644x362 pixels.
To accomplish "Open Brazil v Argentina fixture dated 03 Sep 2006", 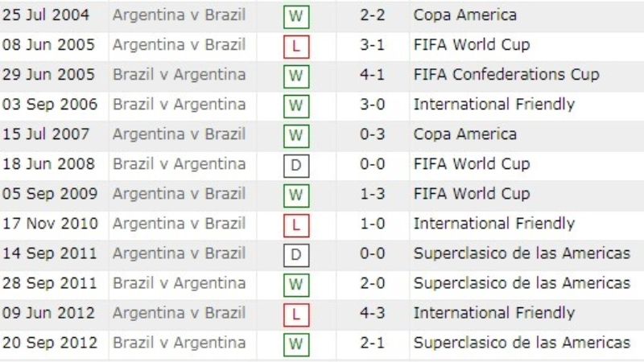I will tap(179, 105).
